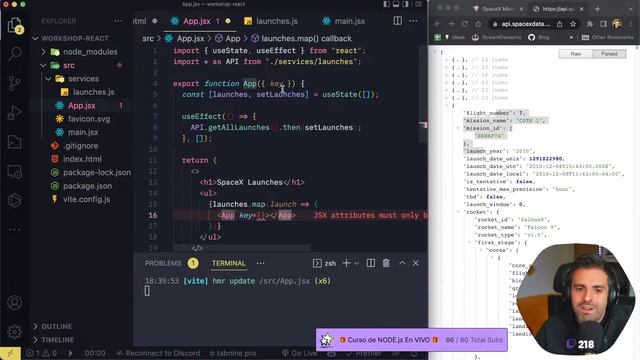This screenshot has width=640, height=360.
Task: Open Other Bookmarks folder in browser
Action: (x=607, y=37)
